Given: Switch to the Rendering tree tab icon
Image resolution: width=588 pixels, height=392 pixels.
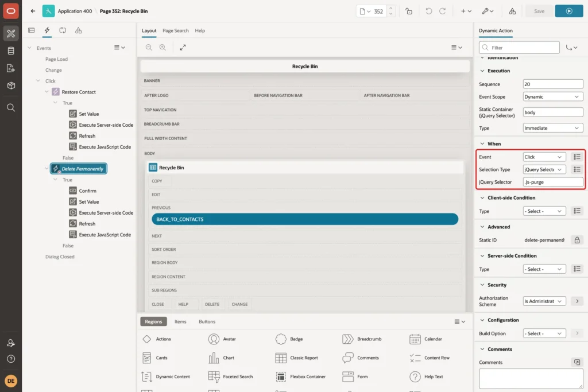Looking at the screenshot, I should point(32,30).
